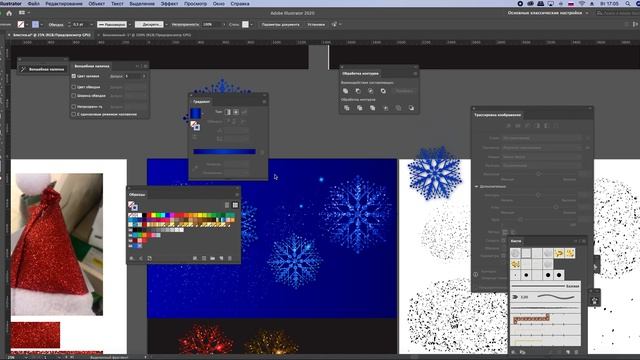
Task: Enable Цвет обводки checkbox
Action: tap(74, 87)
